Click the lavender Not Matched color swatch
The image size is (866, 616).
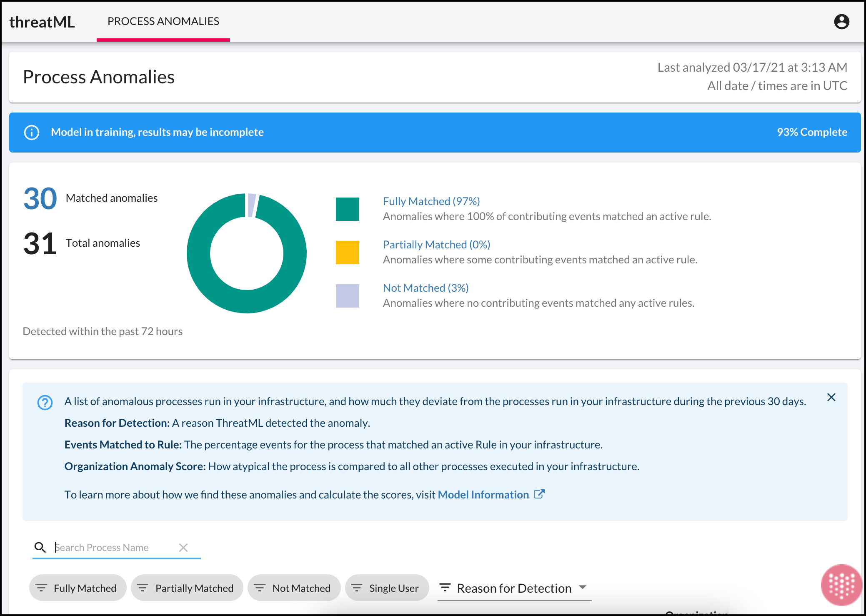tap(347, 296)
